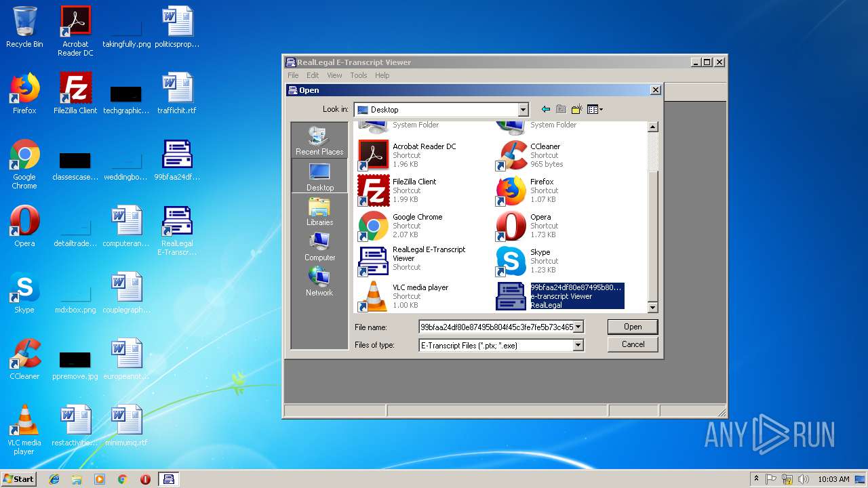Select Skype shortcut in file list

click(x=528, y=261)
